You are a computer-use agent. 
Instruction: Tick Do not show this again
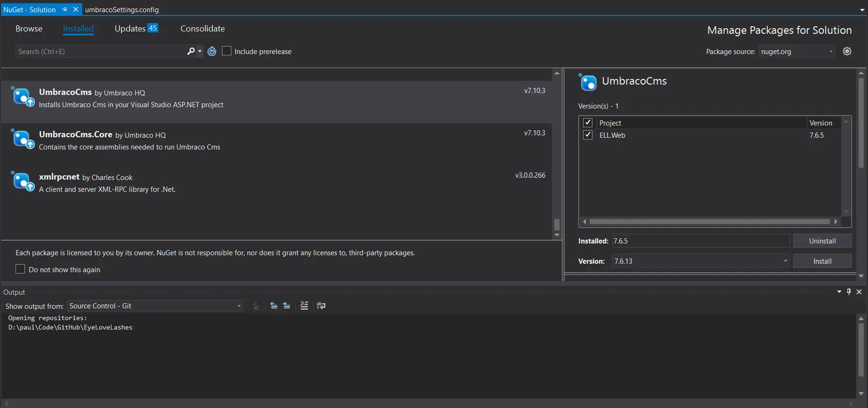click(20, 269)
